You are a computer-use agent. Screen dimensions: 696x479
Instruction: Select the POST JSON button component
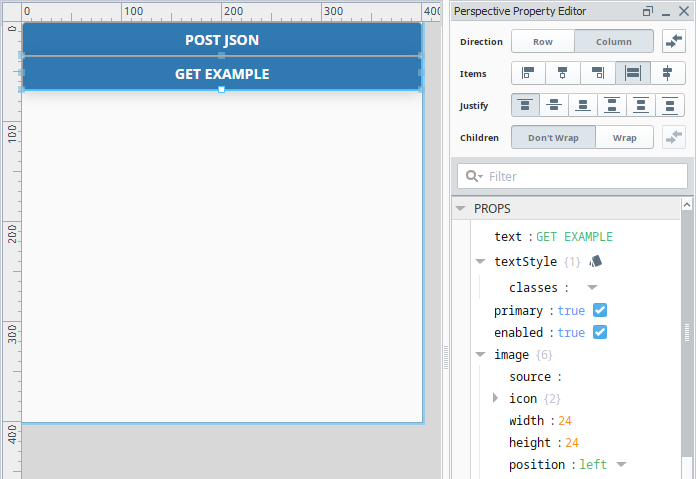tap(221, 40)
